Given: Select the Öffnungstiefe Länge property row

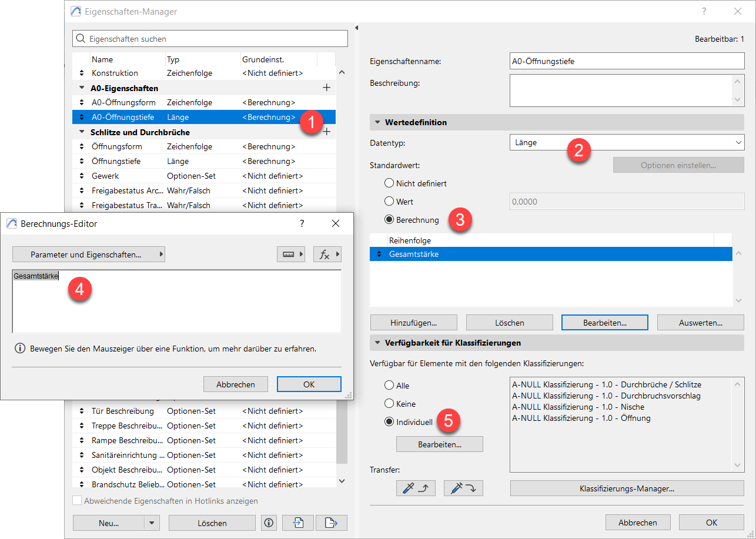Looking at the screenshot, I should [204, 161].
